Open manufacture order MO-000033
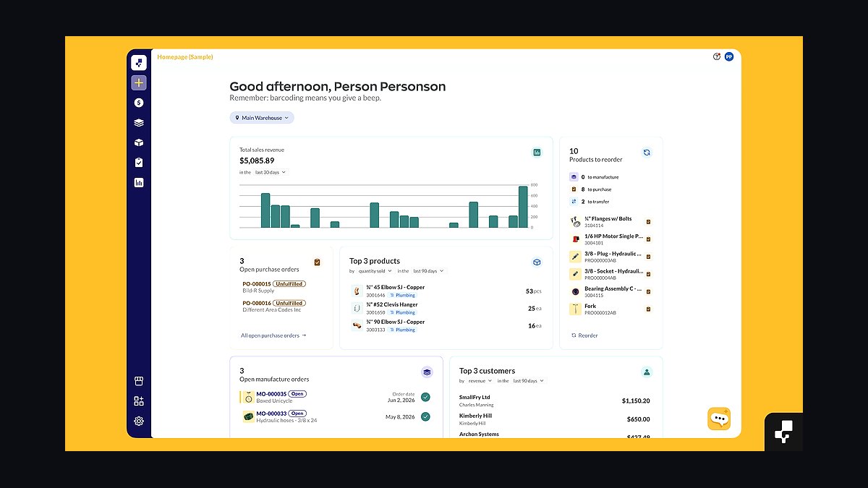The image size is (868, 488). click(271, 414)
